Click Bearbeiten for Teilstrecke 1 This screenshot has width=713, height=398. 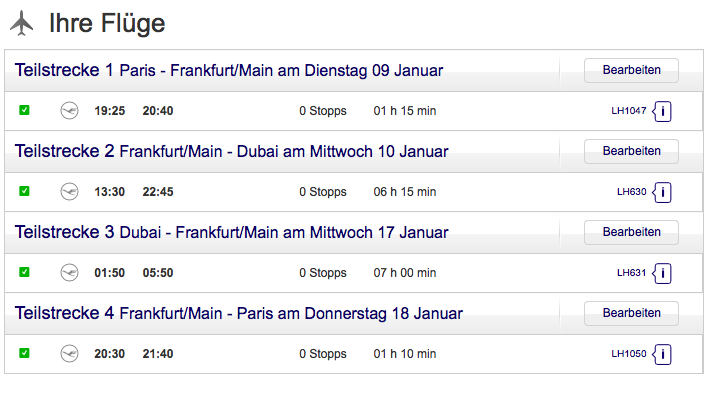click(631, 70)
